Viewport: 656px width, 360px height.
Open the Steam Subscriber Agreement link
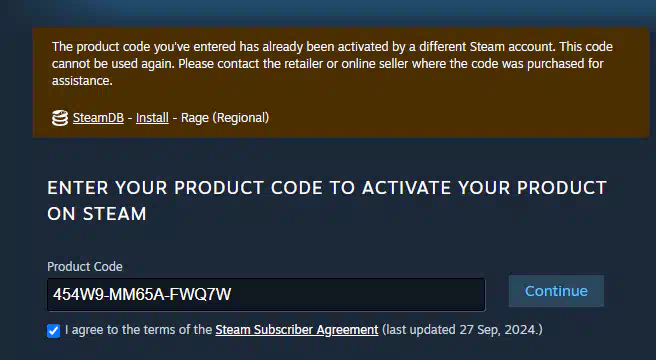click(297, 330)
